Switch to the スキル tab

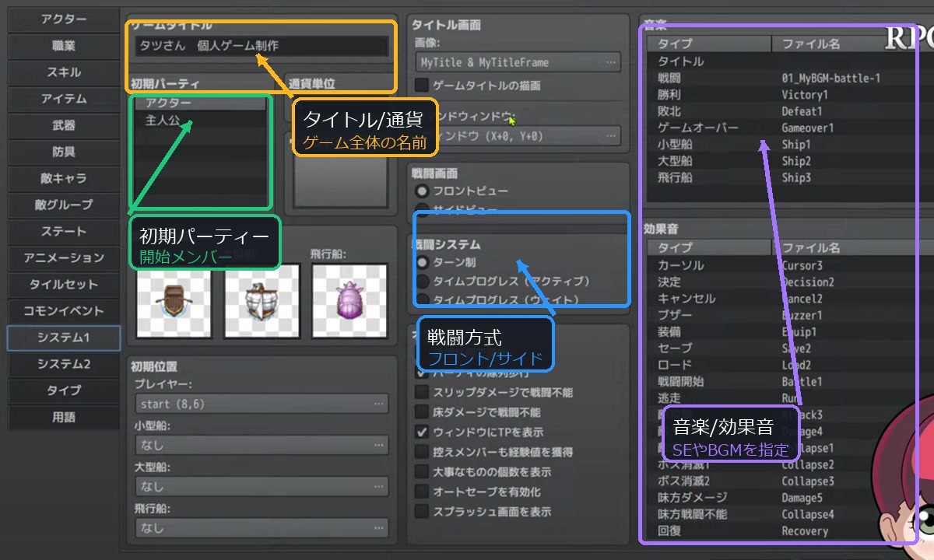[64, 72]
